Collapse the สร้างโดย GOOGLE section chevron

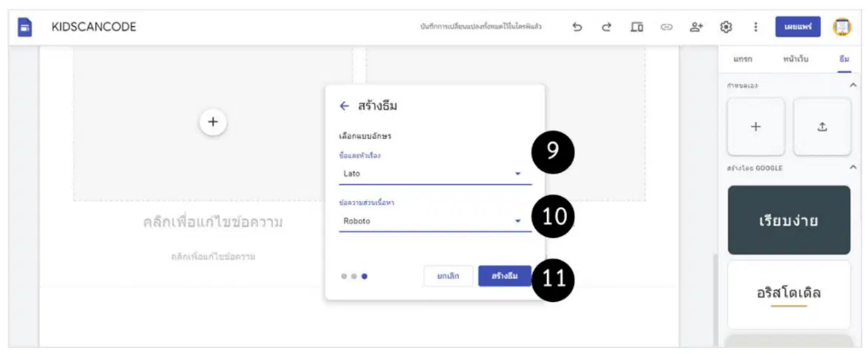pyautogui.click(x=853, y=168)
